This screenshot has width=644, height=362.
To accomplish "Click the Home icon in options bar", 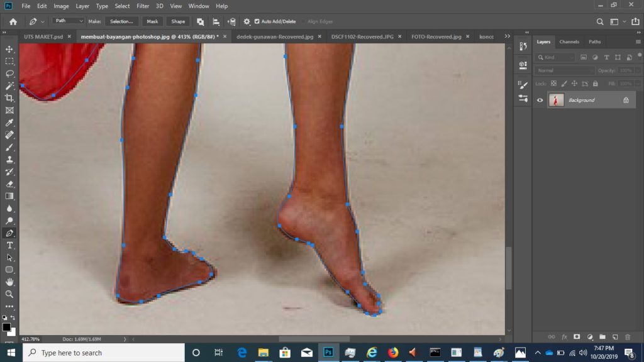I will coord(13,22).
